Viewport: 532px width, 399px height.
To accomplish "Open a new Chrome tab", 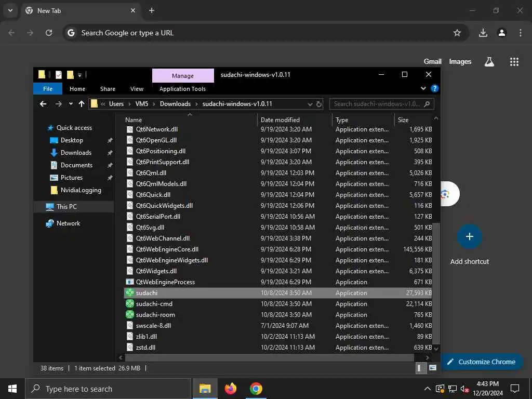I will [152, 10].
